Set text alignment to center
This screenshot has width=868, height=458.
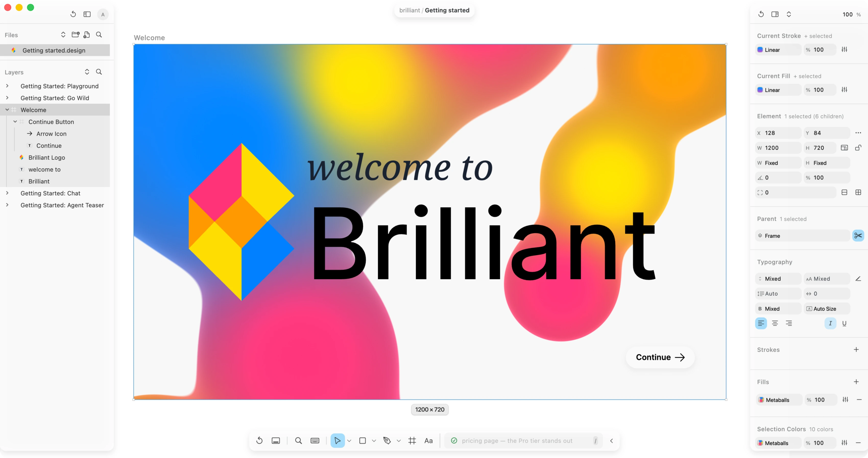tap(775, 323)
